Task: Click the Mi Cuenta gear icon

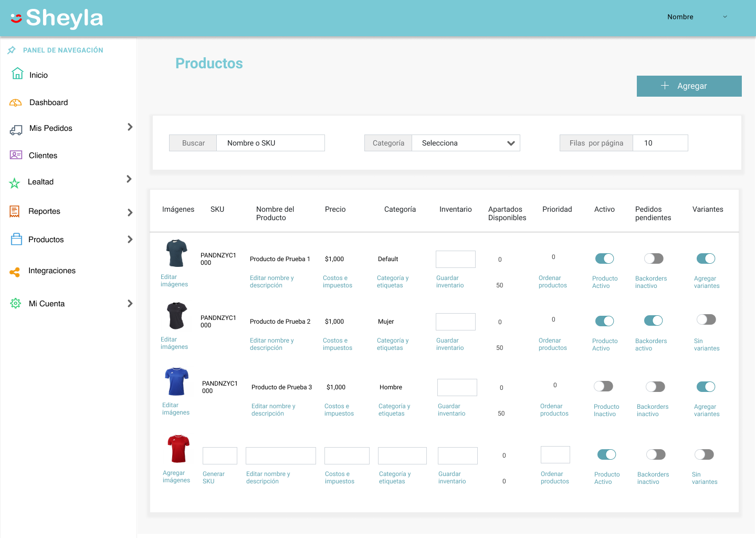Action: [16, 303]
